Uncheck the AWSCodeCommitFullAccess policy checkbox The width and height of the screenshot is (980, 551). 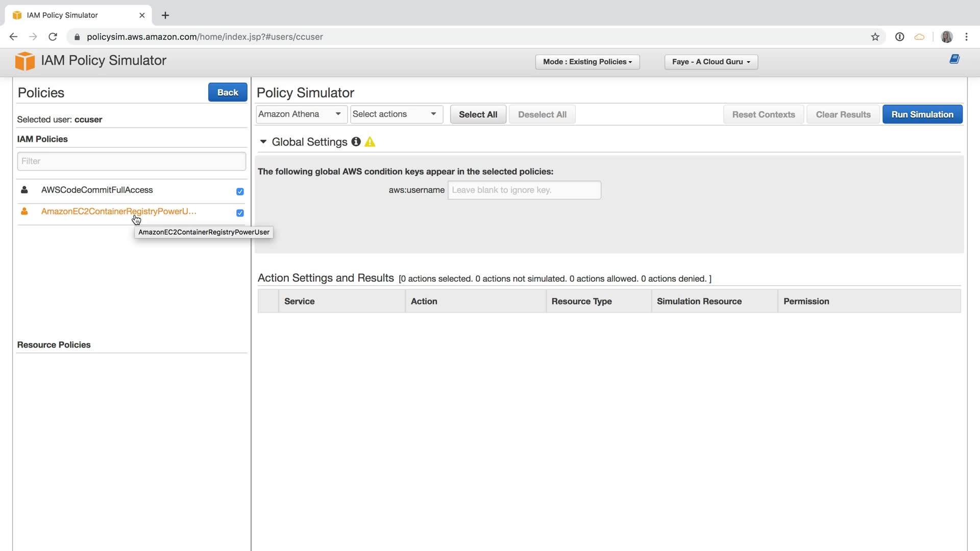click(x=240, y=192)
